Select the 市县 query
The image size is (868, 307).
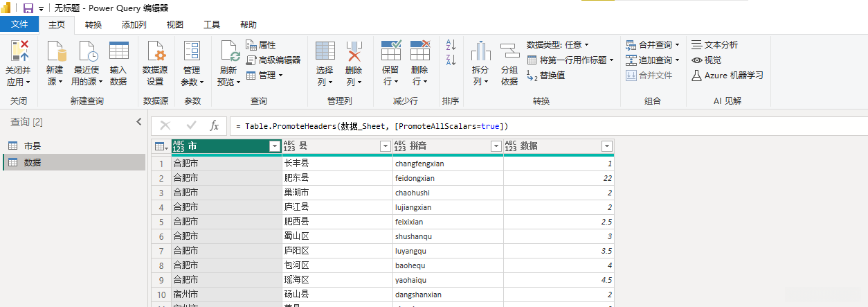[x=73, y=146]
